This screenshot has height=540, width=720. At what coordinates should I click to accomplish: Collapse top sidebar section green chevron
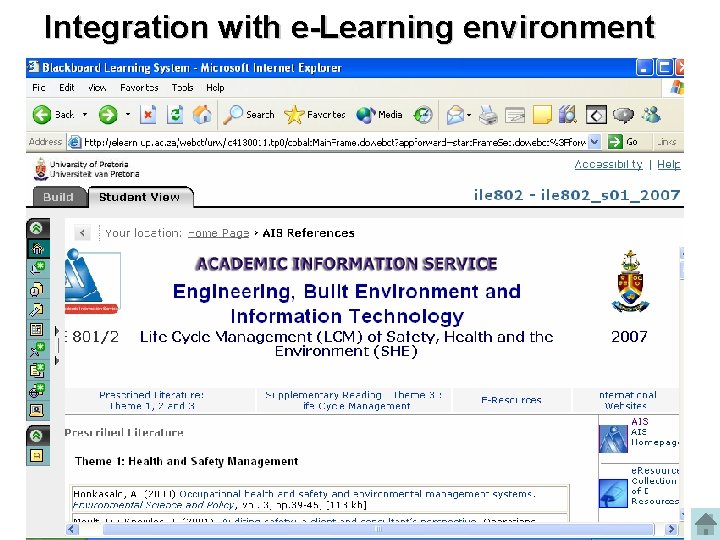pos(36,228)
